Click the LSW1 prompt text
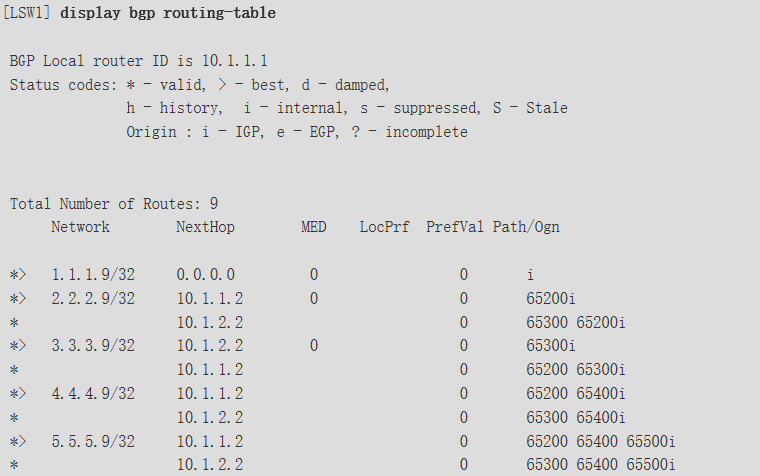The image size is (760, 476). coord(26,13)
